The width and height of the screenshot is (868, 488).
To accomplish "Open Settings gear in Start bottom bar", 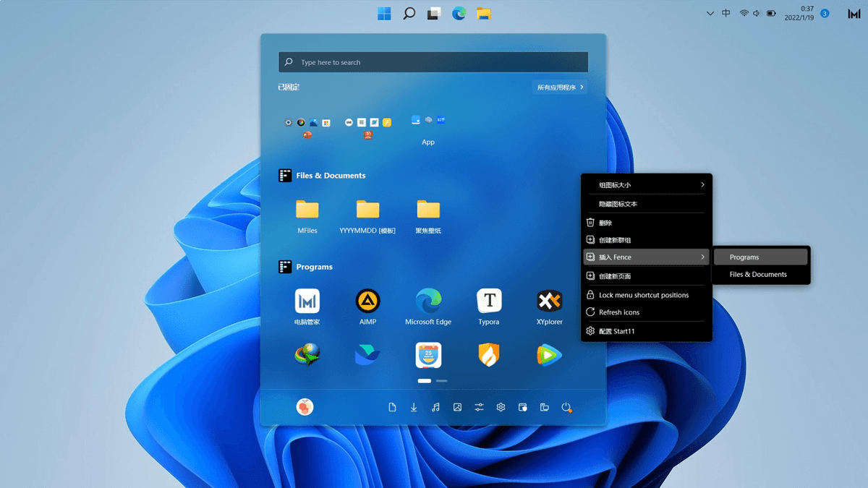I will (x=501, y=408).
